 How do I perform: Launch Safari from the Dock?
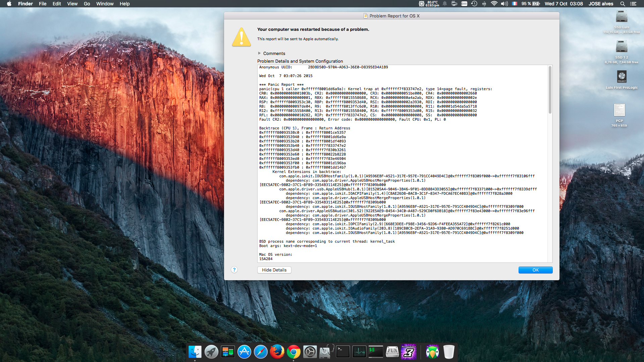point(261,352)
